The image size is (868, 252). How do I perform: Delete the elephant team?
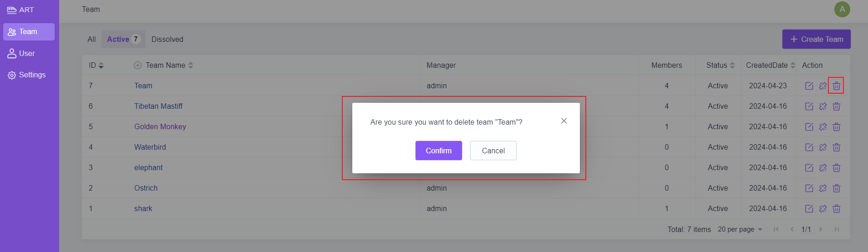point(836,168)
